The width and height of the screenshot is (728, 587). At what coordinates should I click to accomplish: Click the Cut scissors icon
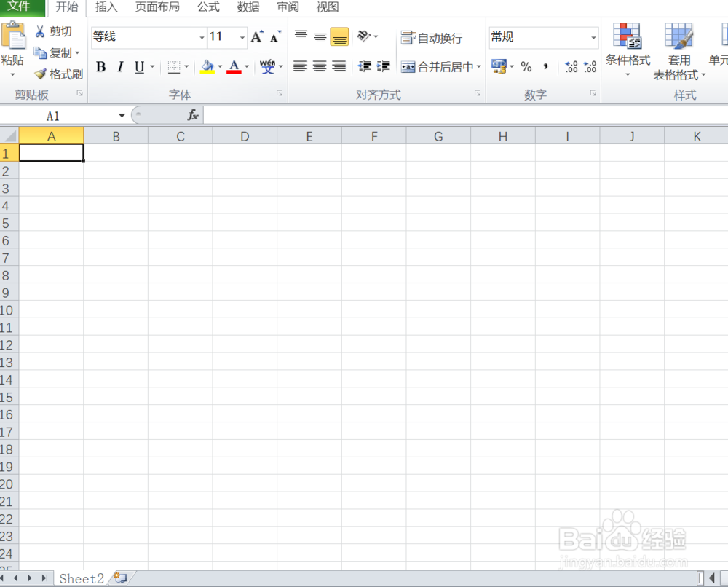pyautogui.click(x=40, y=31)
